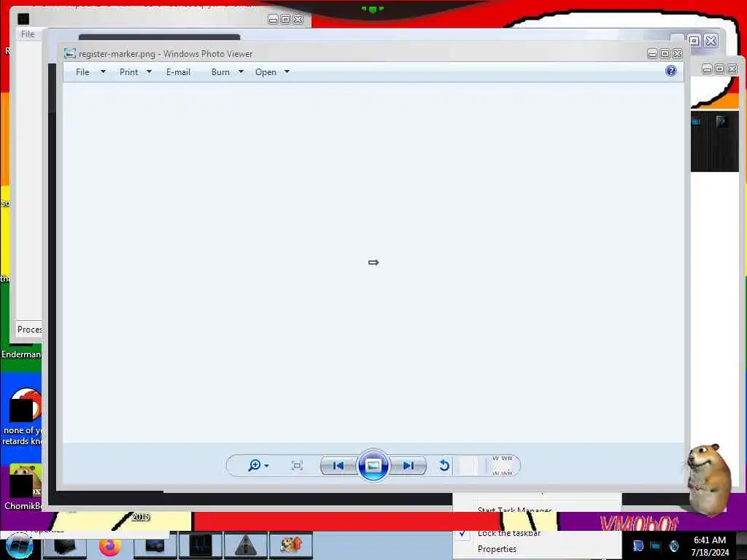This screenshot has height=560, width=747.
Task: Open the zoom magnifier control
Action: click(x=255, y=465)
